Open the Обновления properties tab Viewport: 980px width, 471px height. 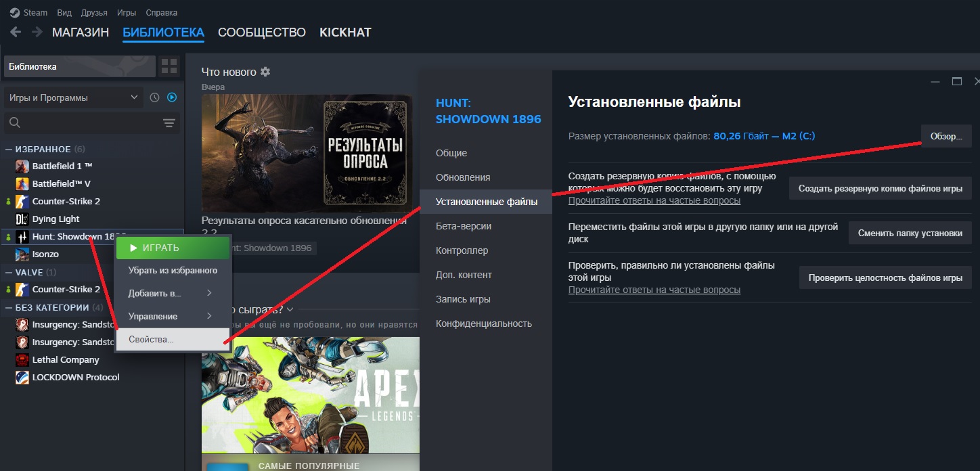coord(463,177)
